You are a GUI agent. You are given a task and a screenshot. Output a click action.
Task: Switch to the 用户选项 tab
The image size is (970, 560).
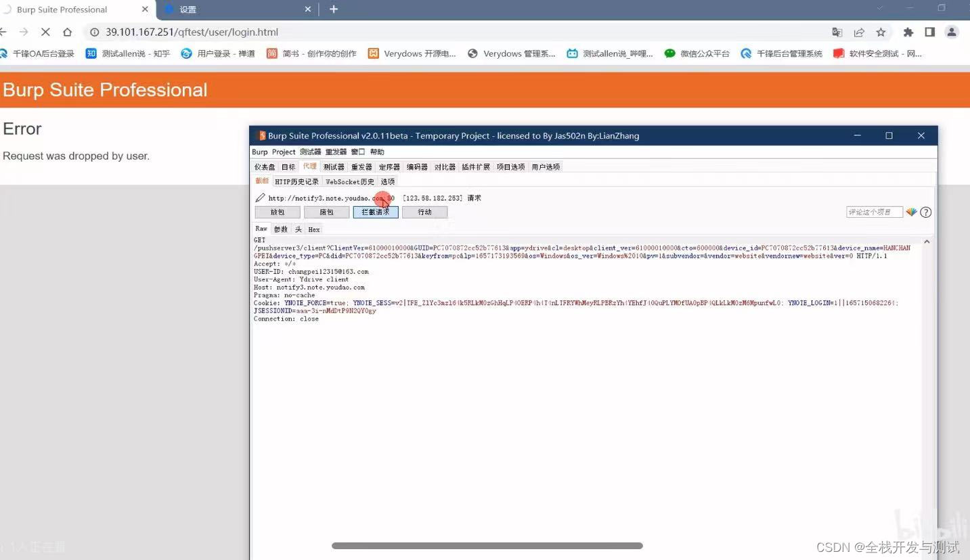tap(546, 167)
